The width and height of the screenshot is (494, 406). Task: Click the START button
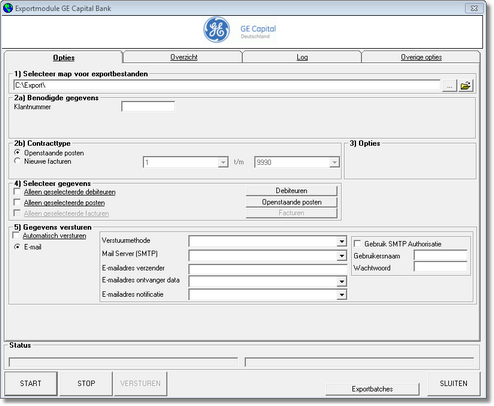[31, 383]
